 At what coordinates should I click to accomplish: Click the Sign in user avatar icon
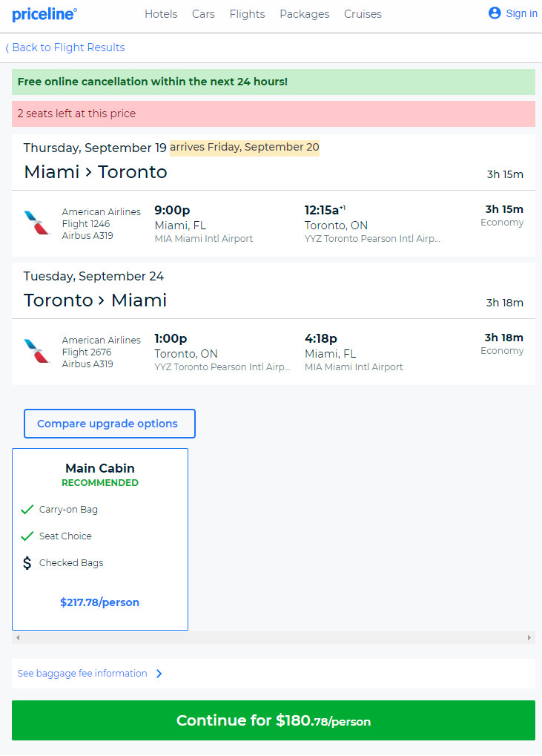[x=495, y=13]
